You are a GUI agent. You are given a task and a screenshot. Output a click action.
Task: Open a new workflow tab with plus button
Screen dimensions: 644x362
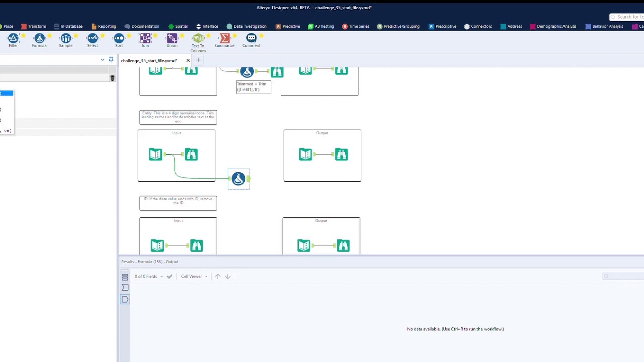tap(198, 60)
